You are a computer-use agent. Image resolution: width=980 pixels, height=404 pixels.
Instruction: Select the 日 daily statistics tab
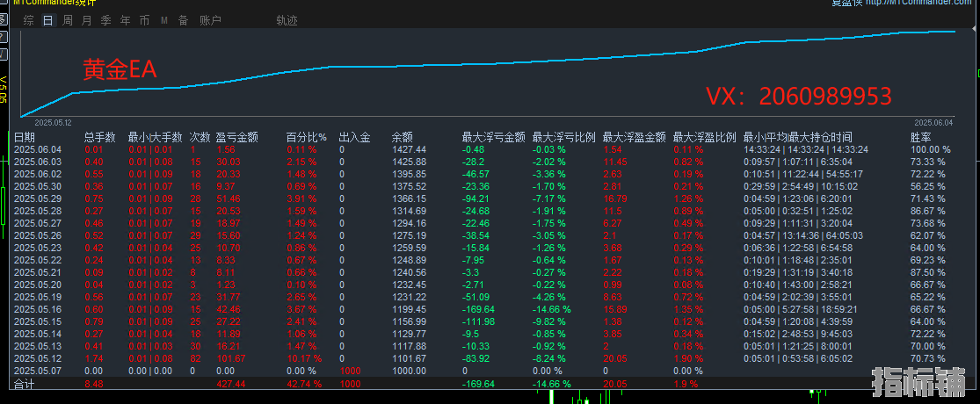coord(47,20)
